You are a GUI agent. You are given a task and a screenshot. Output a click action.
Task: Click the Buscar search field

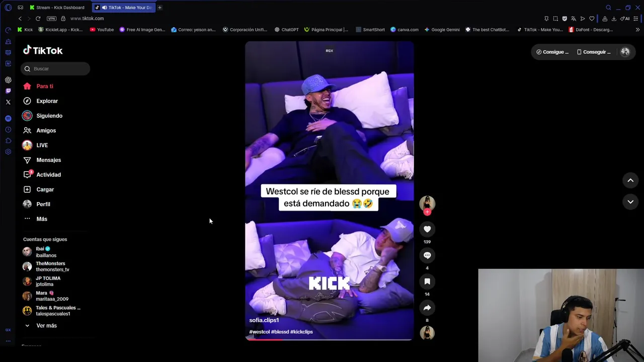(x=55, y=69)
